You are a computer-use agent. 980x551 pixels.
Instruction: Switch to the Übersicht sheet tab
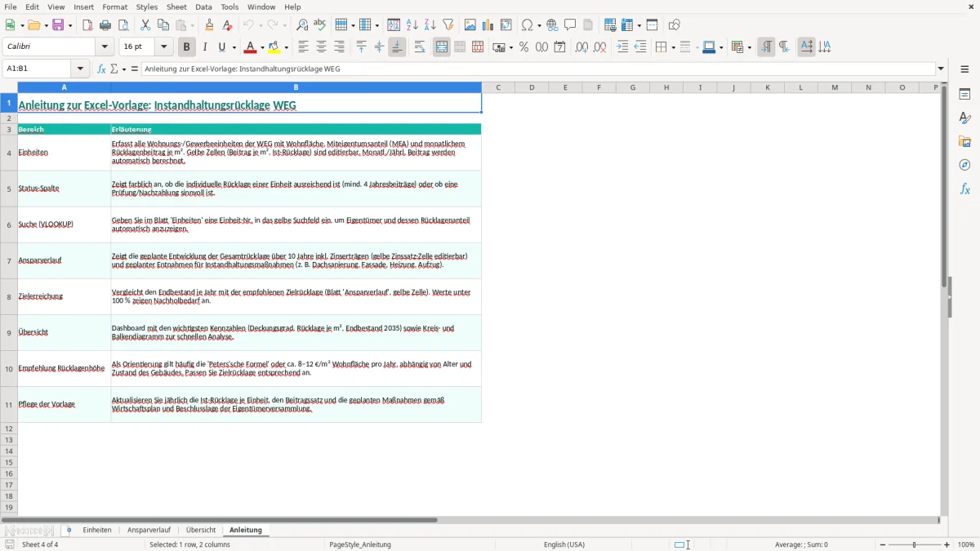[x=201, y=530]
